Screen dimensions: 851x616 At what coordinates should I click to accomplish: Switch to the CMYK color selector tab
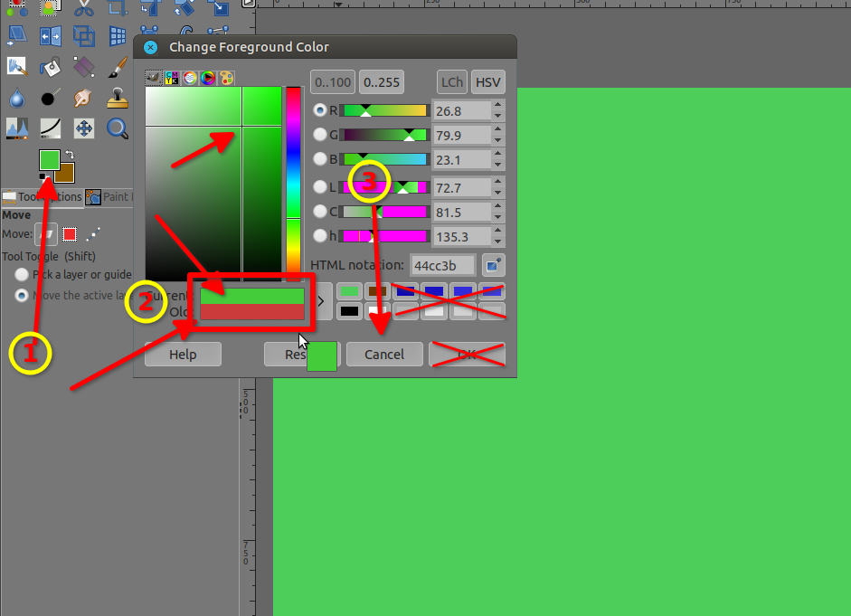172,79
